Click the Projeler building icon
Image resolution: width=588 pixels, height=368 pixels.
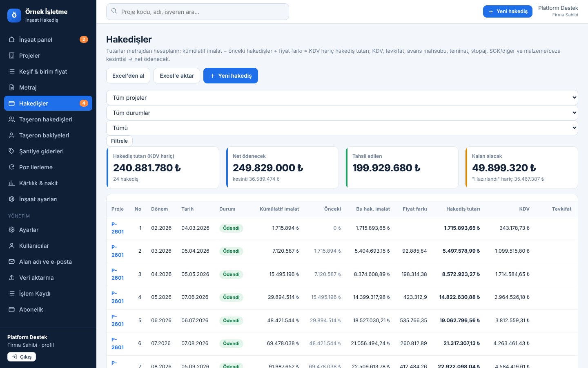tap(11, 56)
